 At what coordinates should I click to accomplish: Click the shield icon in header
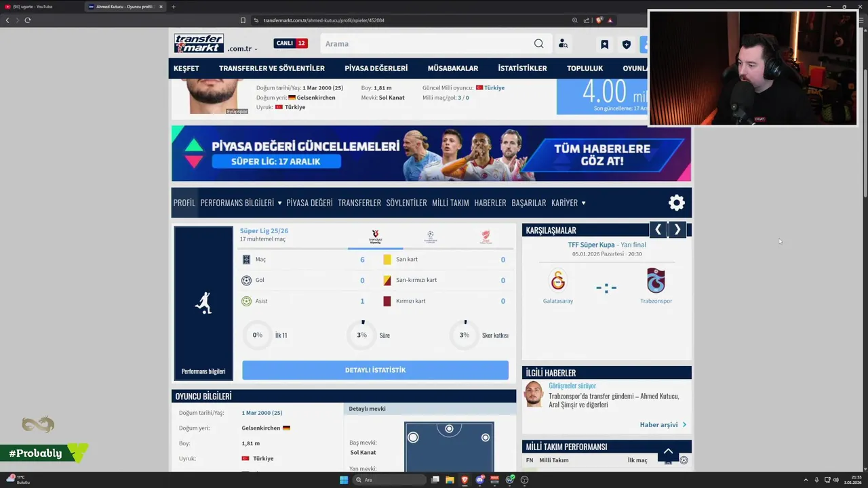pos(627,44)
